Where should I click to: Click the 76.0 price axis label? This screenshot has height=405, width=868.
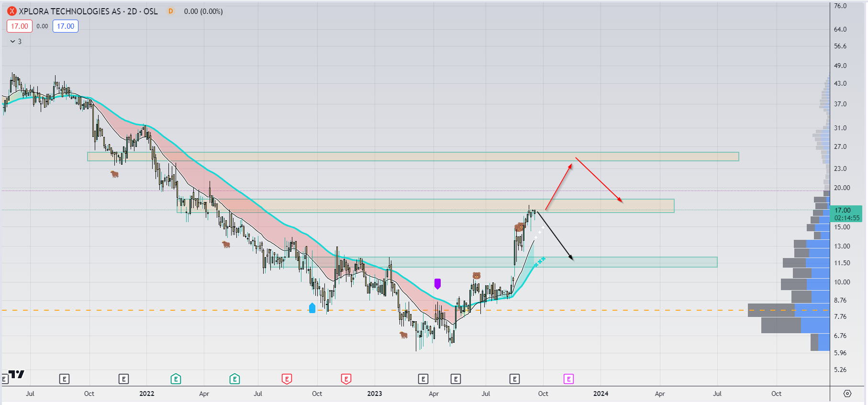(840, 6)
